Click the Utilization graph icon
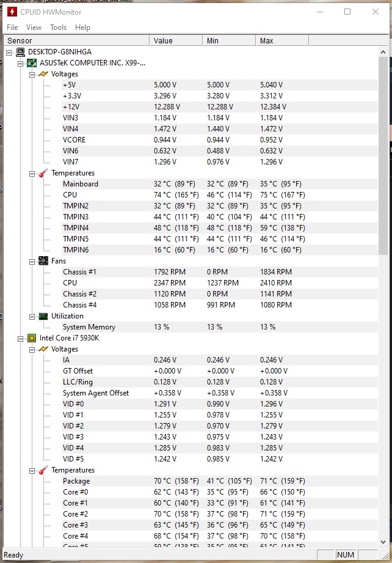Viewport: 392px width, 563px height. click(x=43, y=316)
